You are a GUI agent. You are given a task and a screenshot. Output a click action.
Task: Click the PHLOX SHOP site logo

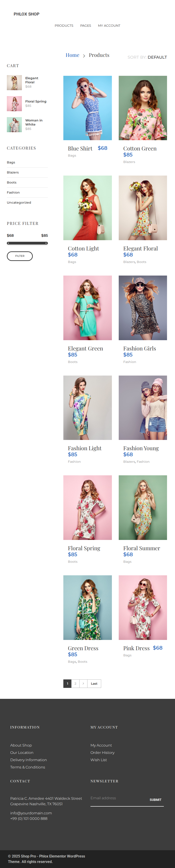click(x=27, y=14)
